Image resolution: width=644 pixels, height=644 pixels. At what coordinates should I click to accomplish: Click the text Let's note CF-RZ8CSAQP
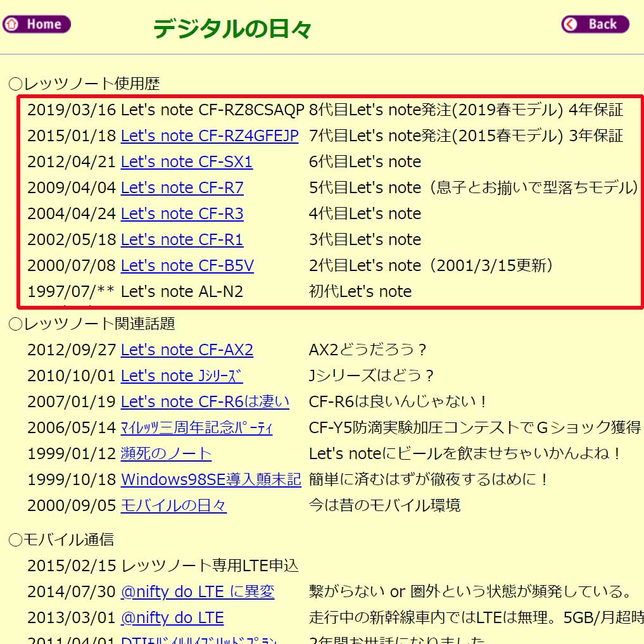212,110
